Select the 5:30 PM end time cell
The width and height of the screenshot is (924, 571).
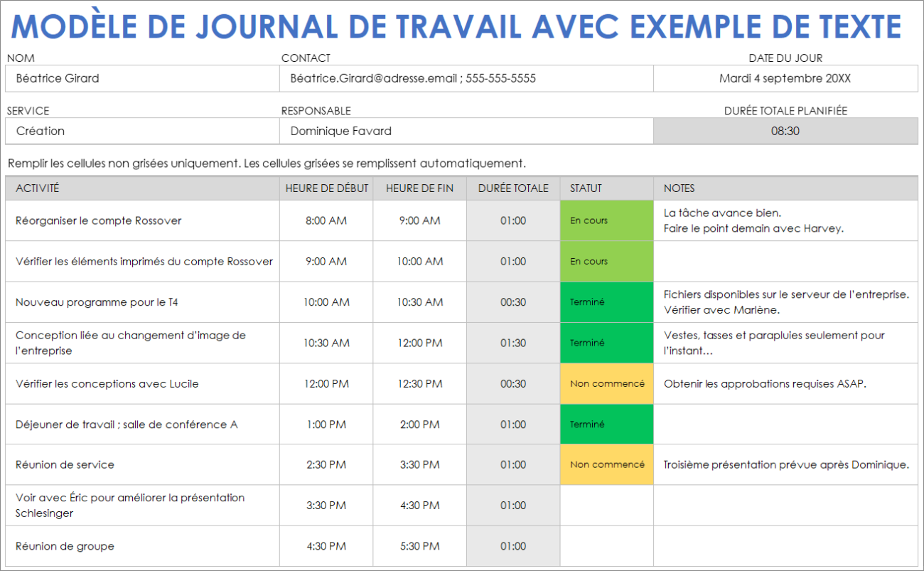418,545
